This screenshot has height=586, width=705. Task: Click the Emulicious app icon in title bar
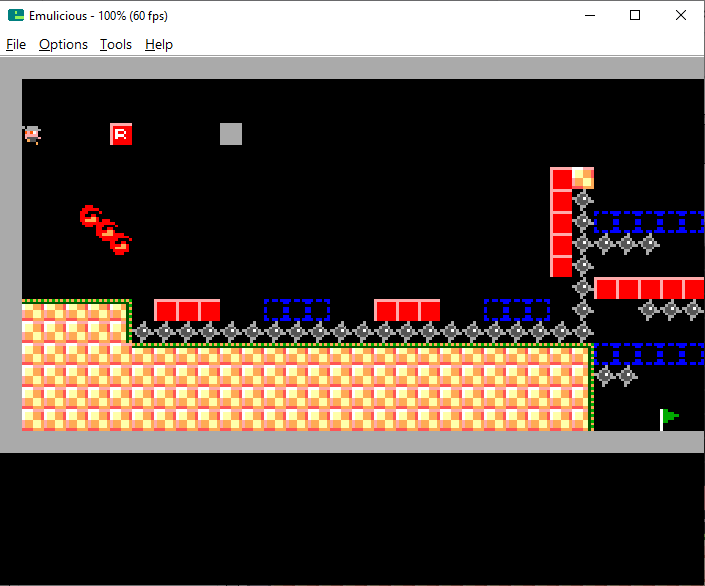tap(16, 15)
